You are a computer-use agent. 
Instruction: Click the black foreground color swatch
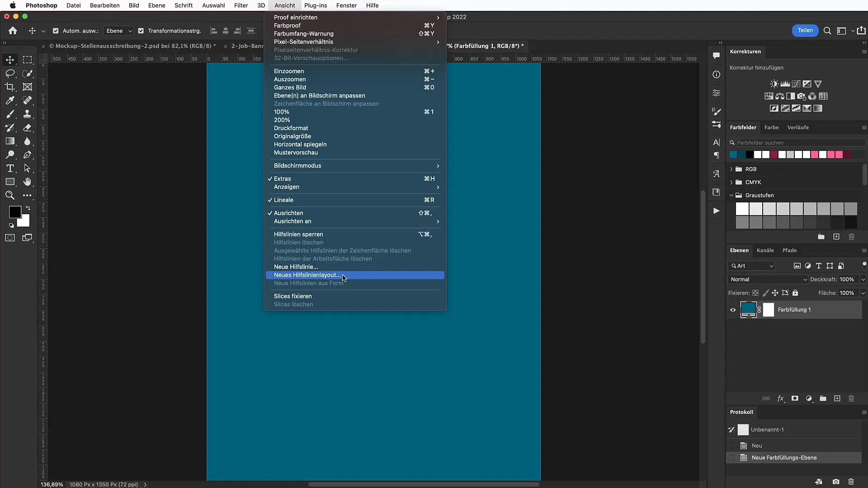click(14, 211)
